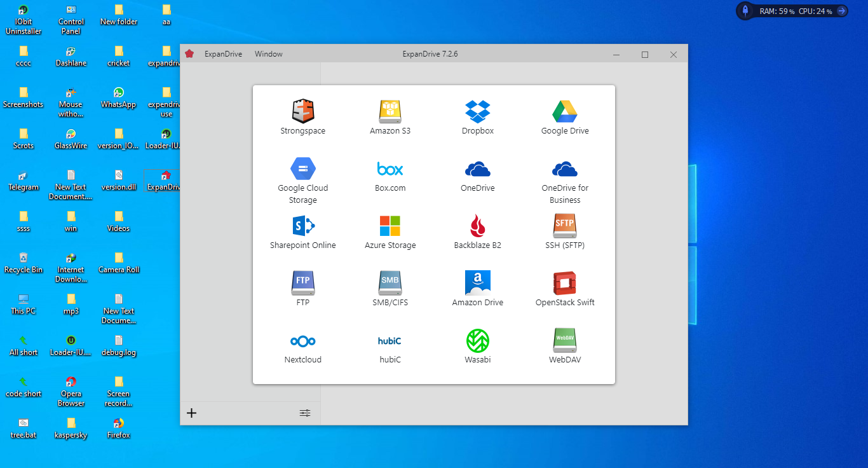
Task: Click the rocket icon on performance widget
Action: 745,11
